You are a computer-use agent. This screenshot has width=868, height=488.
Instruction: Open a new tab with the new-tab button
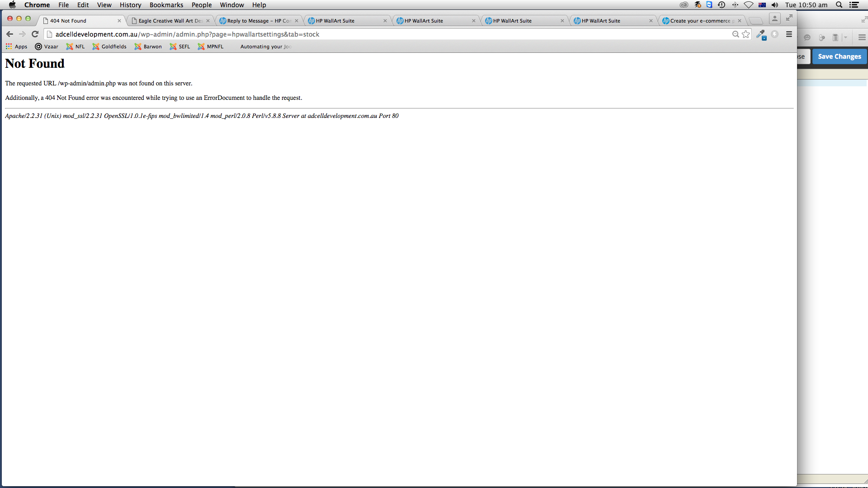tap(755, 21)
